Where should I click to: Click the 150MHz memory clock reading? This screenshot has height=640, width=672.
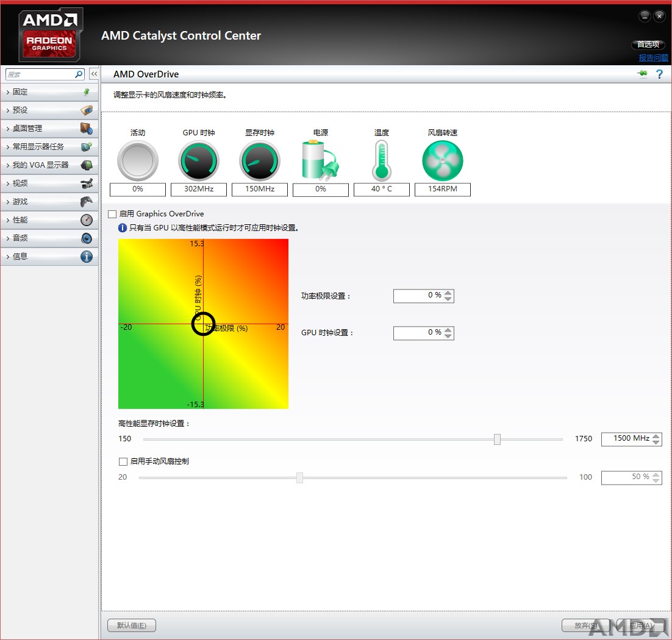(x=260, y=190)
